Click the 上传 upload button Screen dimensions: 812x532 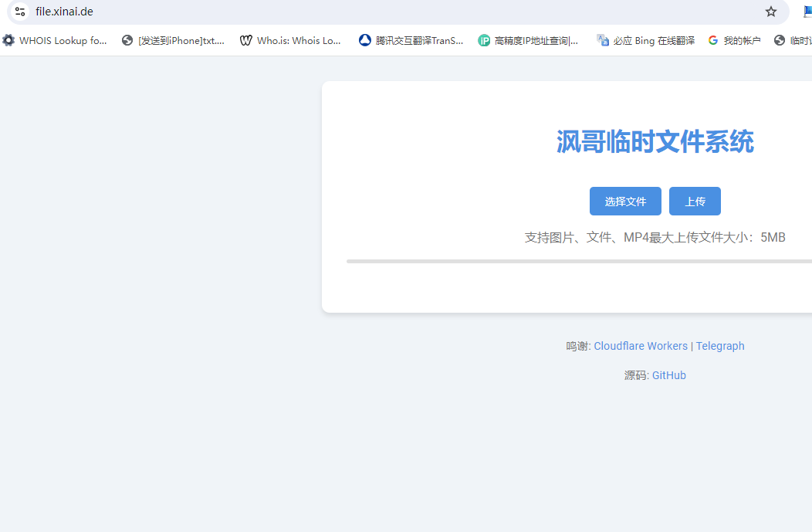(x=695, y=201)
